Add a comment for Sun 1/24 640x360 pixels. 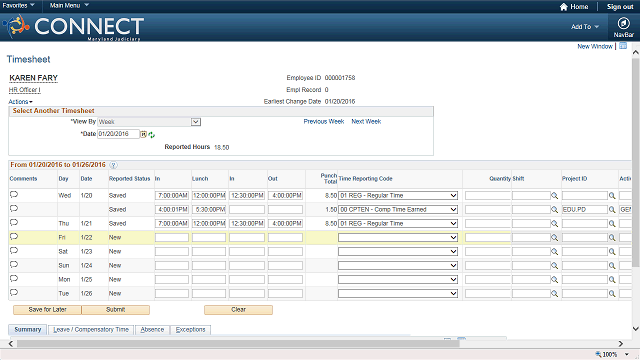pos(14,264)
